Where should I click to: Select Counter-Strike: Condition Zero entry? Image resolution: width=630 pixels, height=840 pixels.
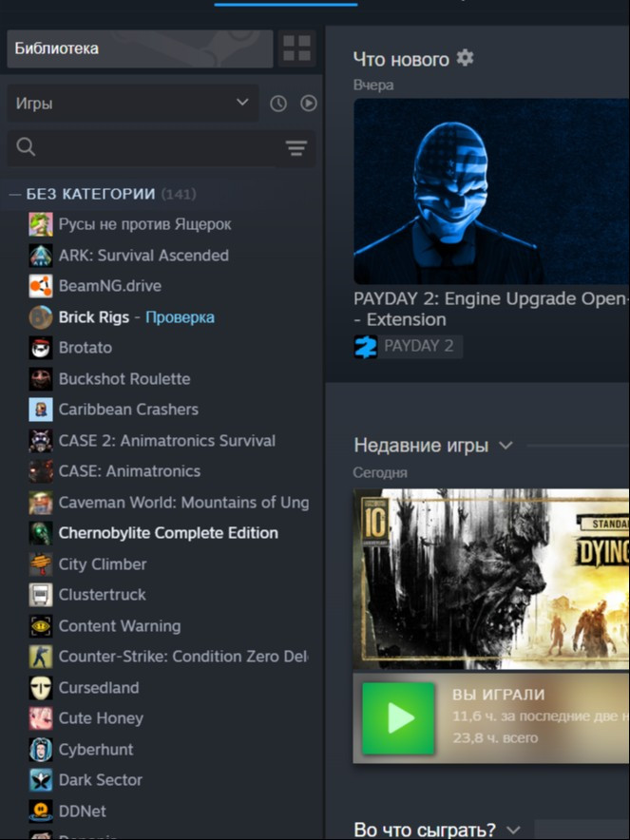point(183,657)
